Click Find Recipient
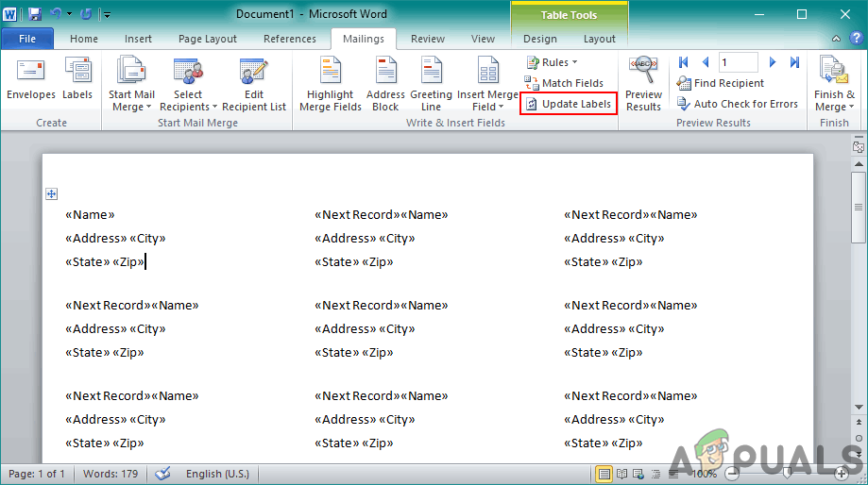This screenshot has height=485, width=868. pos(721,83)
